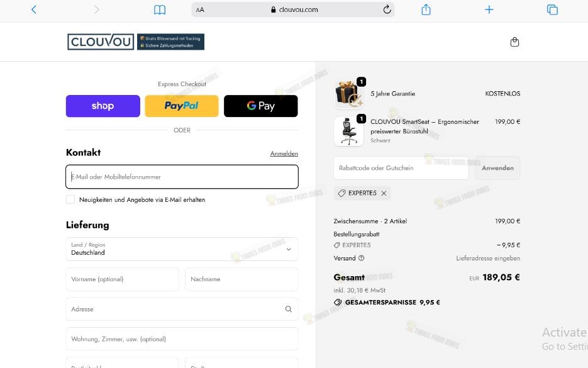588x368 pixels.
Task: Show all tabs overview icon
Action: tap(552, 10)
